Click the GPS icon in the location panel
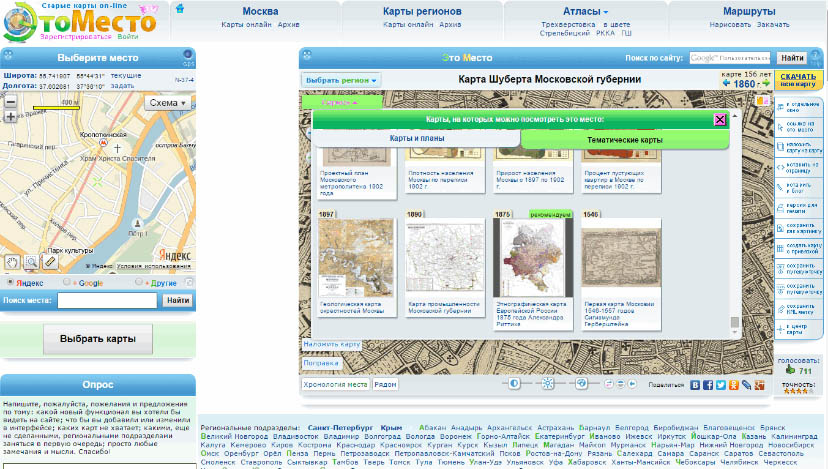This screenshot has height=469, width=828. [x=188, y=57]
